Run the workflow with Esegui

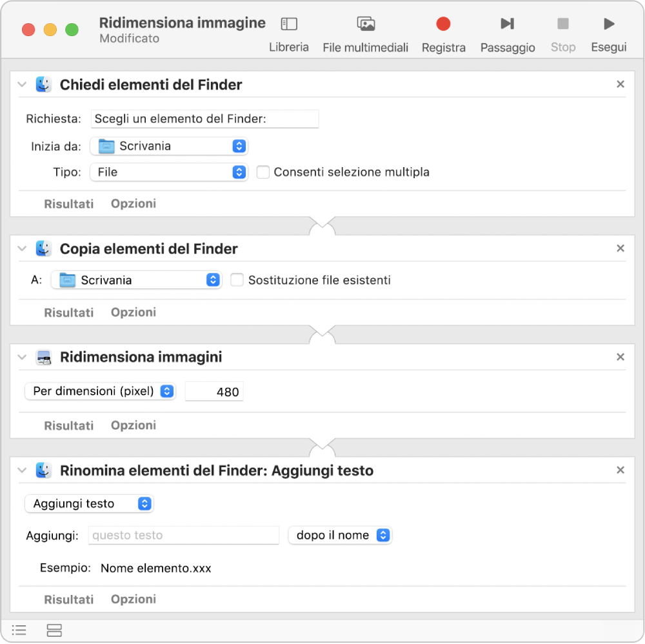pyautogui.click(x=608, y=25)
